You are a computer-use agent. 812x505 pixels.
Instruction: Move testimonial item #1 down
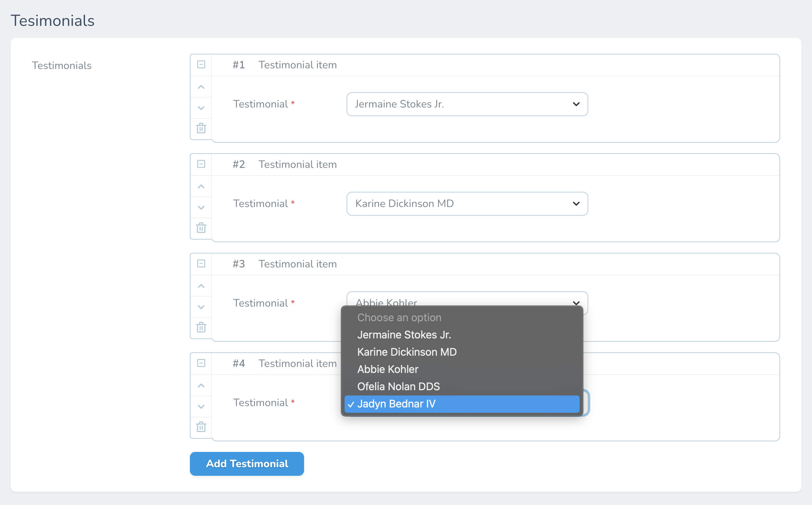click(201, 108)
